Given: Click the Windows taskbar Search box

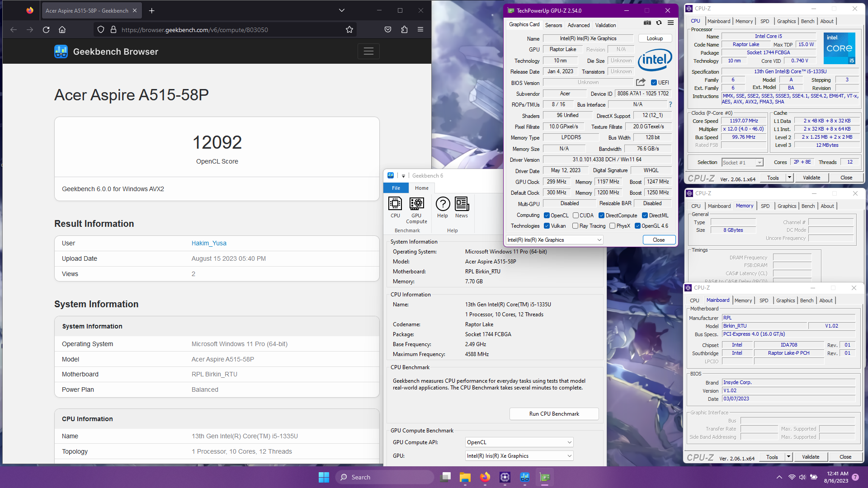Looking at the screenshot, I should [385, 477].
